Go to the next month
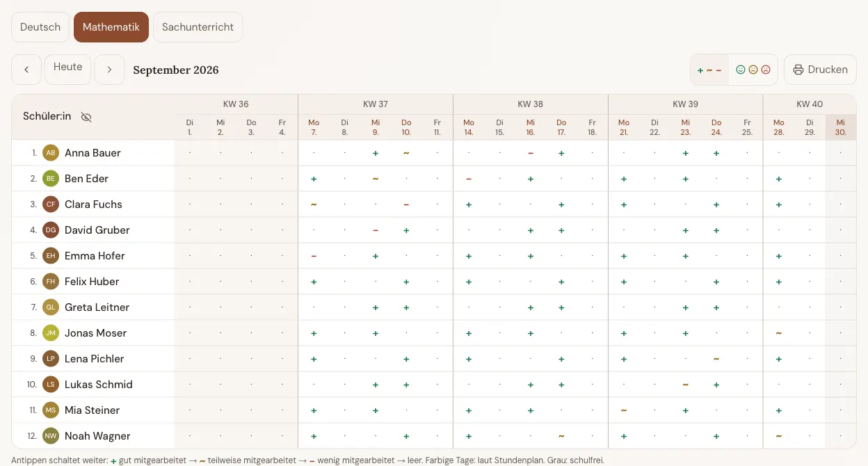Screen dimensions: 868x466 click(x=109, y=70)
